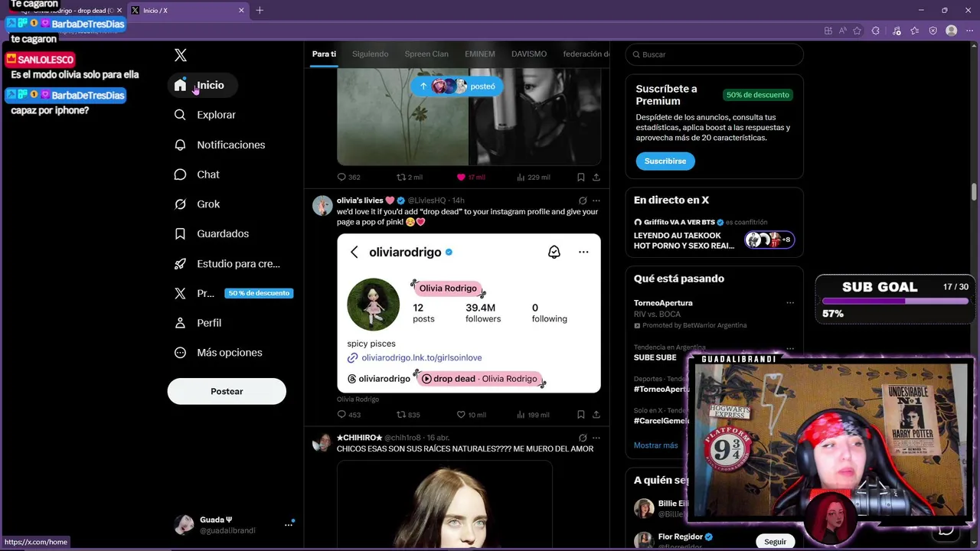This screenshot has width=980, height=551.
Task: Click the browser page scrollbar thumb
Action: (975, 191)
